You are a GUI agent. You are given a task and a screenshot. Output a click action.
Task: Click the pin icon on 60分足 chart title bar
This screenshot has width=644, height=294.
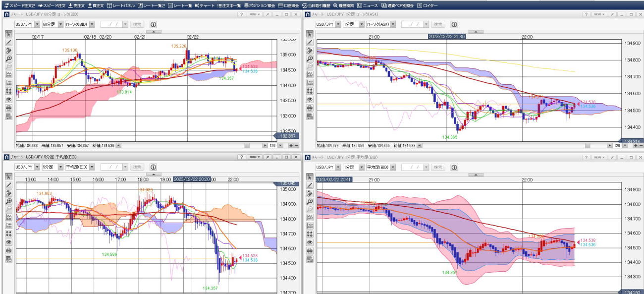tap(267, 14)
